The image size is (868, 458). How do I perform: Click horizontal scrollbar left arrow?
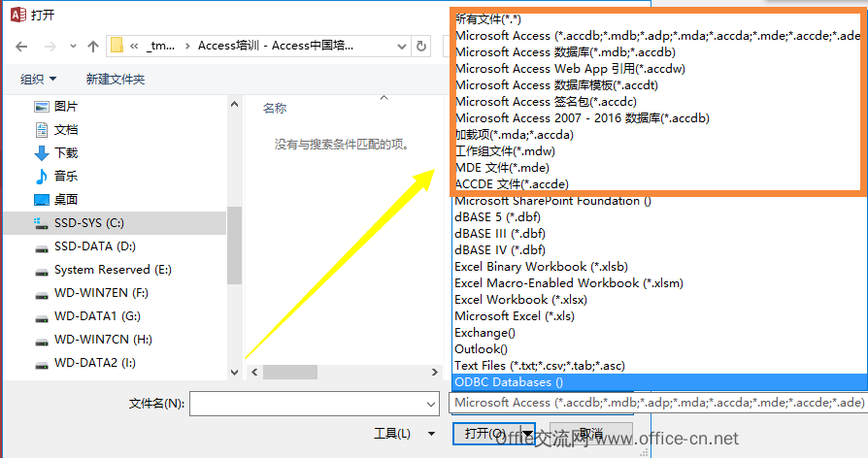coord(254,373)
